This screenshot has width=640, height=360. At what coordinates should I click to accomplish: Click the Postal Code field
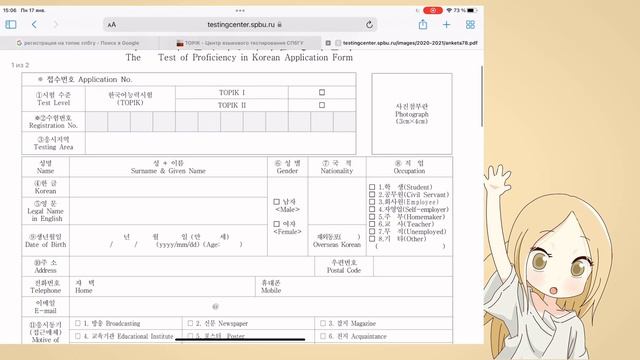pos(413,266)
